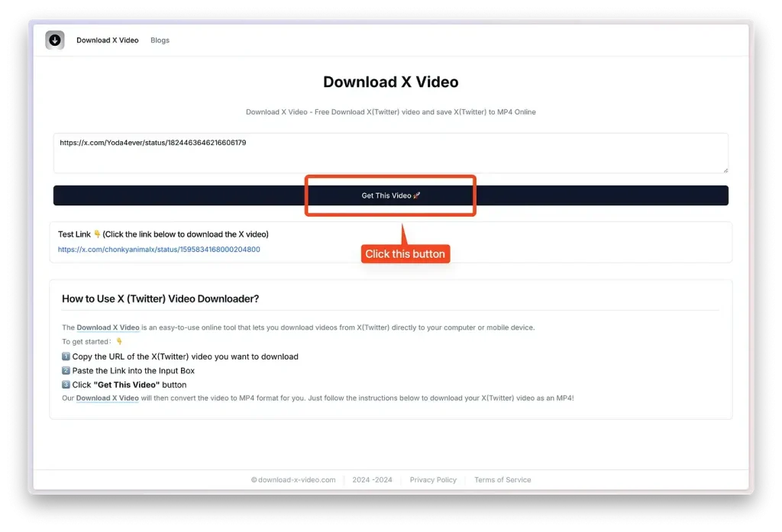Click the textarea resize handle corner
The image size is (782, 532).
(725, 170)
